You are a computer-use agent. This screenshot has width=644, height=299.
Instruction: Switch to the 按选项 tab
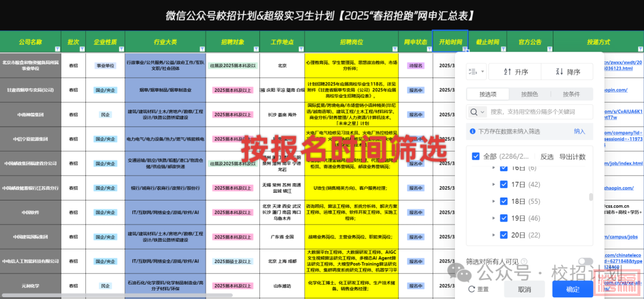488,94
